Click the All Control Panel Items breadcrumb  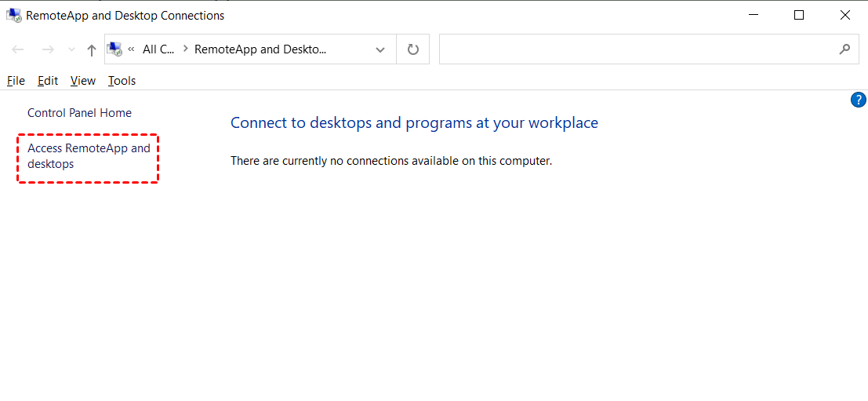pos(158,49)
